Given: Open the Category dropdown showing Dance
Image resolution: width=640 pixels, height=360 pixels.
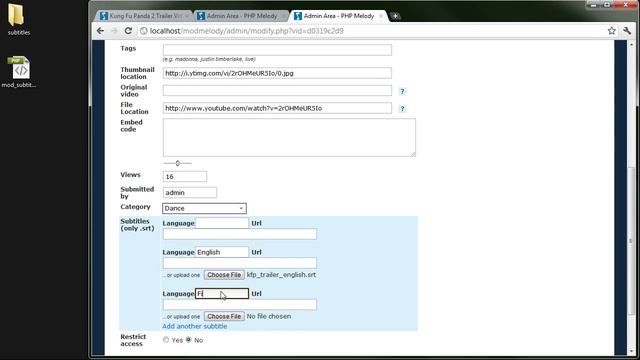Looking at the screenshot, I should click(204, 209).
